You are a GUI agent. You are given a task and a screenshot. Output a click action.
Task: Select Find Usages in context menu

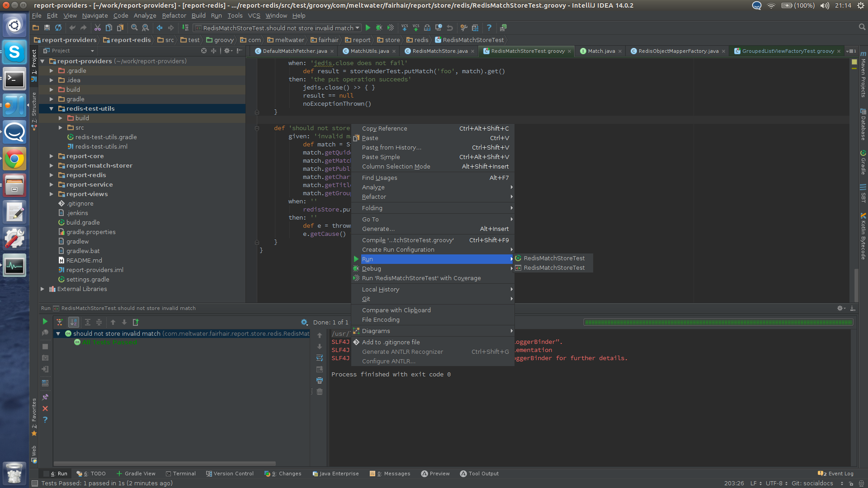pyautogui.click(x=379, y=178)
